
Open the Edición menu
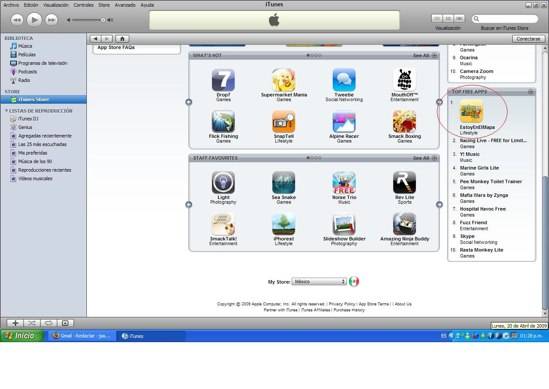click(31, 5)
